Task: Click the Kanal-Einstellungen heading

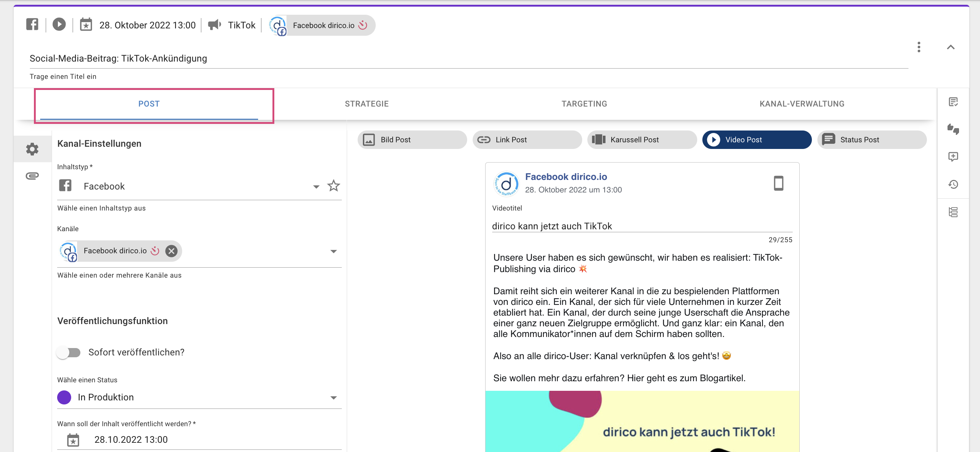Action: [99, 144]
